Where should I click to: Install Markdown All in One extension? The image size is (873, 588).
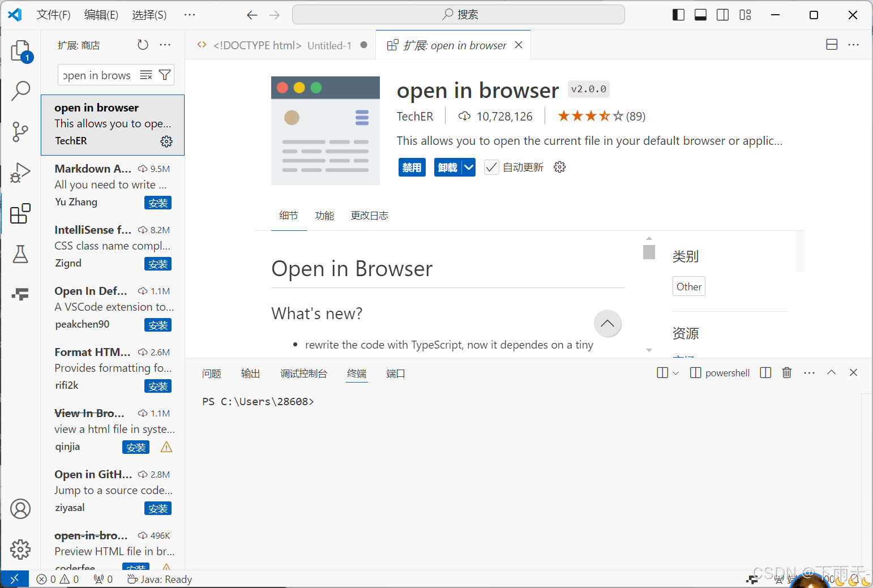click(158, 203)
